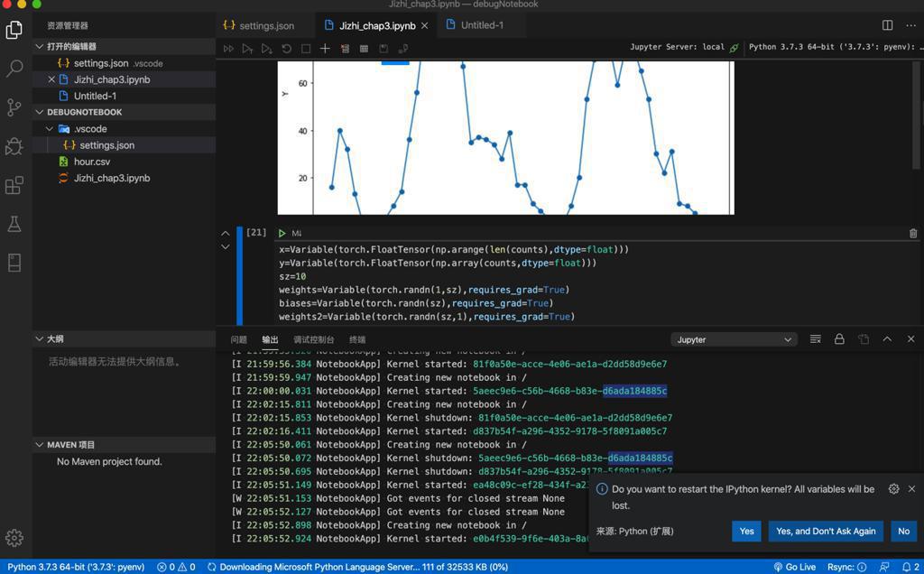Collapse the outline section
Screen dimensions: 924x574
[x=39, y=338]
